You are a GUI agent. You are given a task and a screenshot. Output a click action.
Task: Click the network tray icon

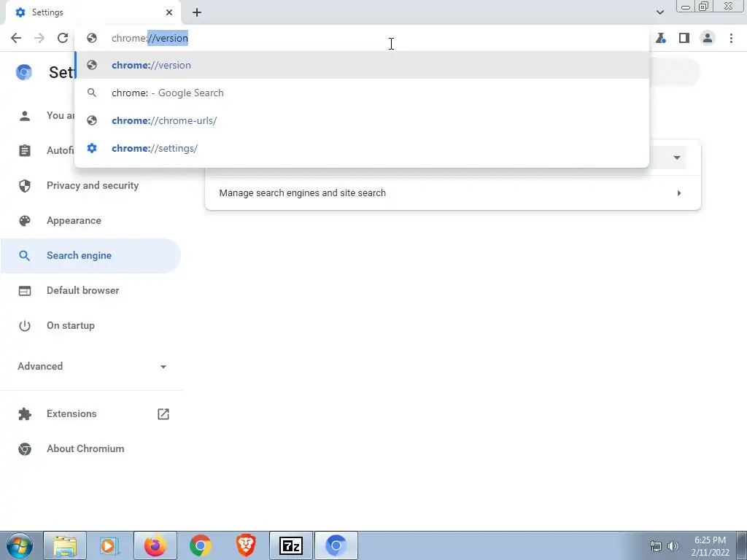[x=656, y=546]
